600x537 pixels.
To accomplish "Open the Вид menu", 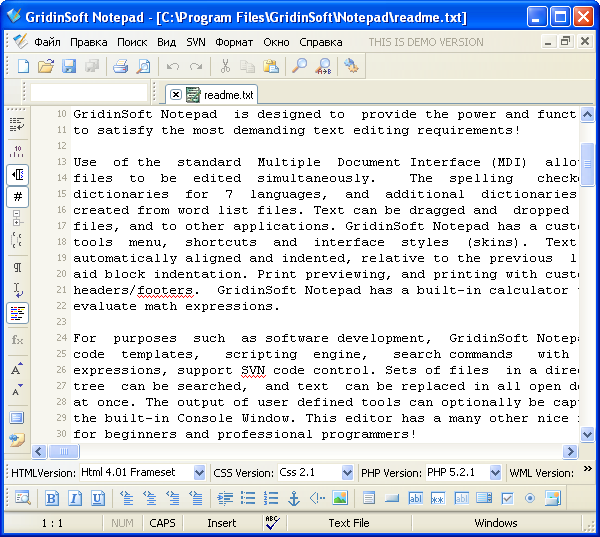I will (166, 42).
